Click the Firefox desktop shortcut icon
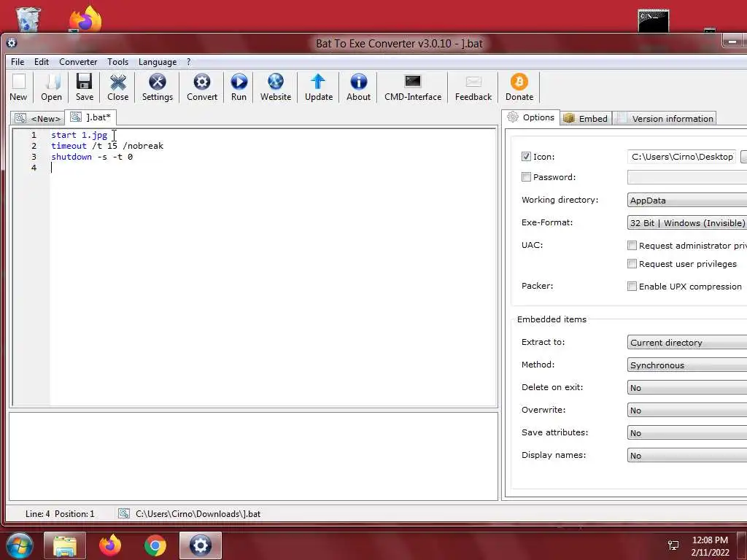747x560 pixels. pos(85,19)
